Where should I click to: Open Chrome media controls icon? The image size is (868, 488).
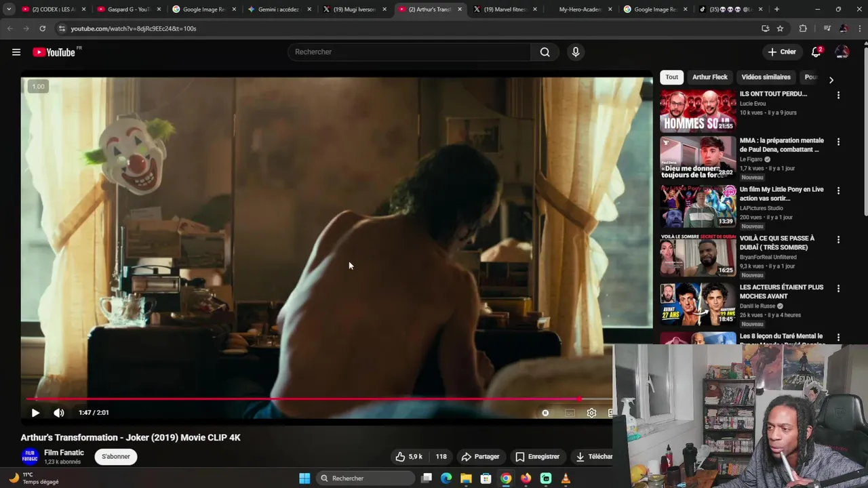pos(827,28)
